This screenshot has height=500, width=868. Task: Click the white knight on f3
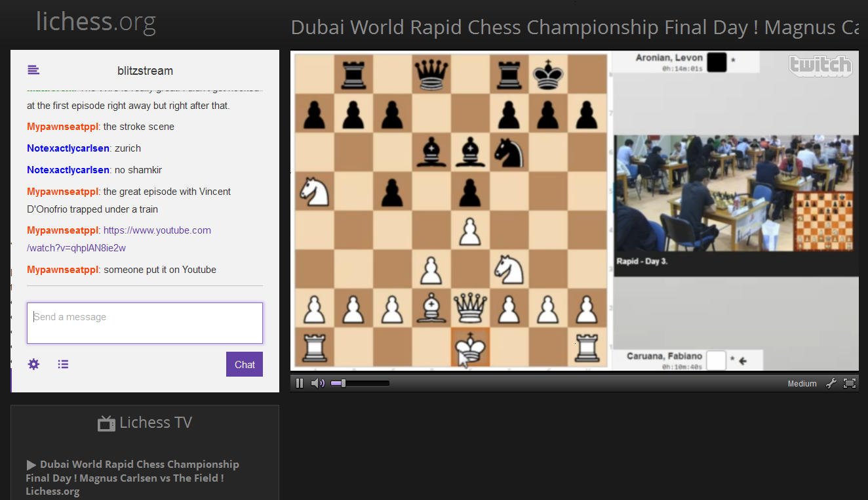point(509,270)
